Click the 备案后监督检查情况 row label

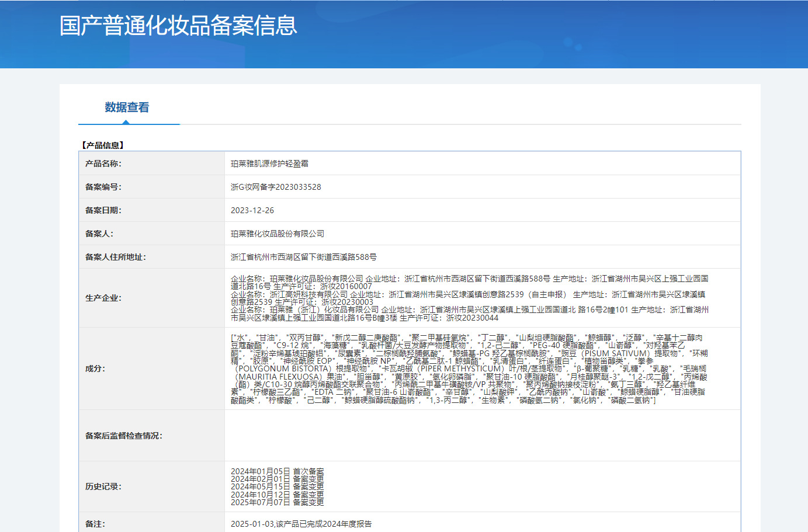(124, 436)
